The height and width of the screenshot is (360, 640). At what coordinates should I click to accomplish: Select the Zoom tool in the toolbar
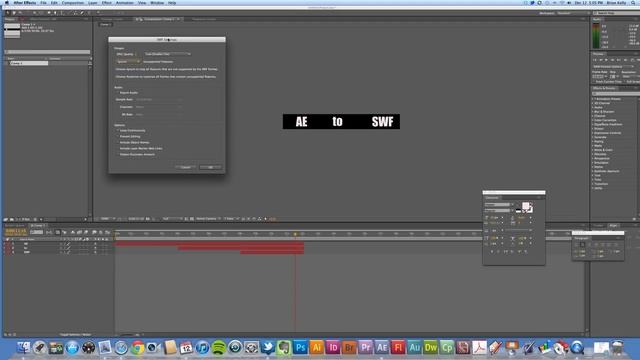pos(20,13)
